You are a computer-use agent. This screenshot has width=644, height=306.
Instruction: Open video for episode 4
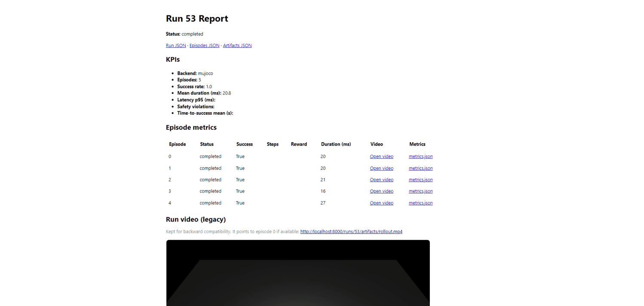[x=381, y=203]
